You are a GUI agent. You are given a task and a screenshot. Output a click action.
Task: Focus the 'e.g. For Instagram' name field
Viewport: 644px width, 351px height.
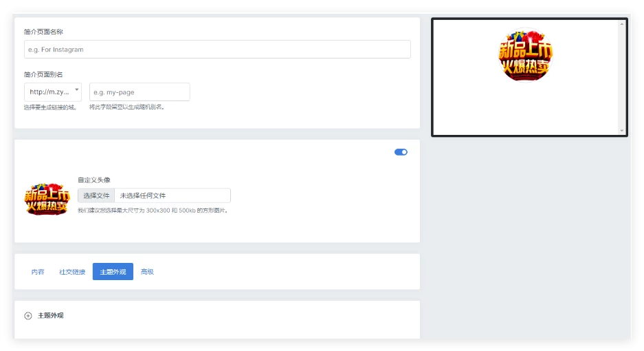point(217,50)
